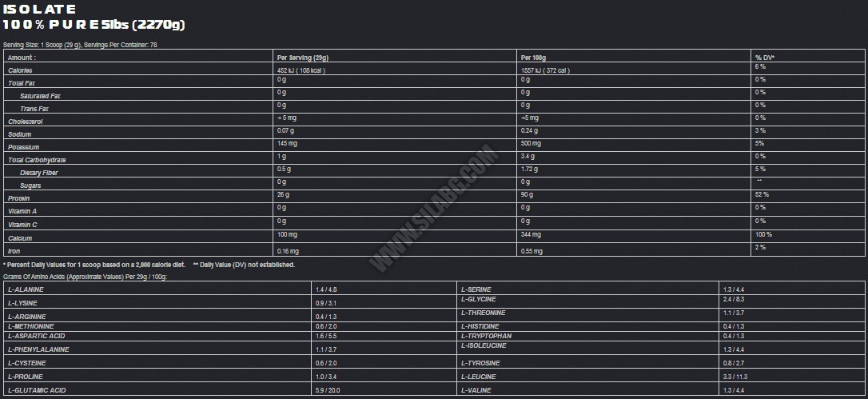868x399 pixels.
Task: Click the Potassium 145 mg cell
Action: 286,143
